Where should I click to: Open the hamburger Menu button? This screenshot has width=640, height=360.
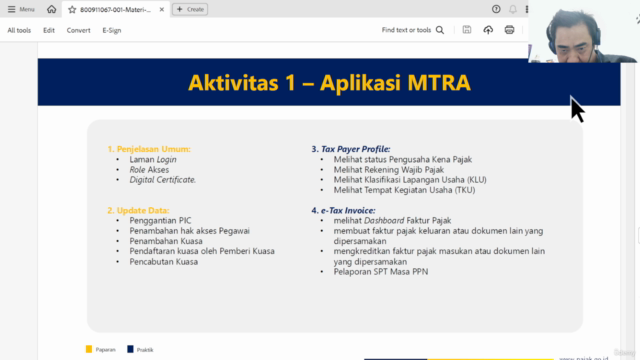(21, 9)
